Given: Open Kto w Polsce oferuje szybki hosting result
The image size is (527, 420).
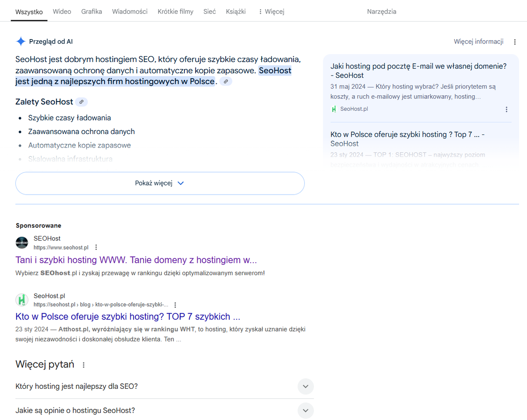Looking at the screenshot, I should (x=127, y=317).
